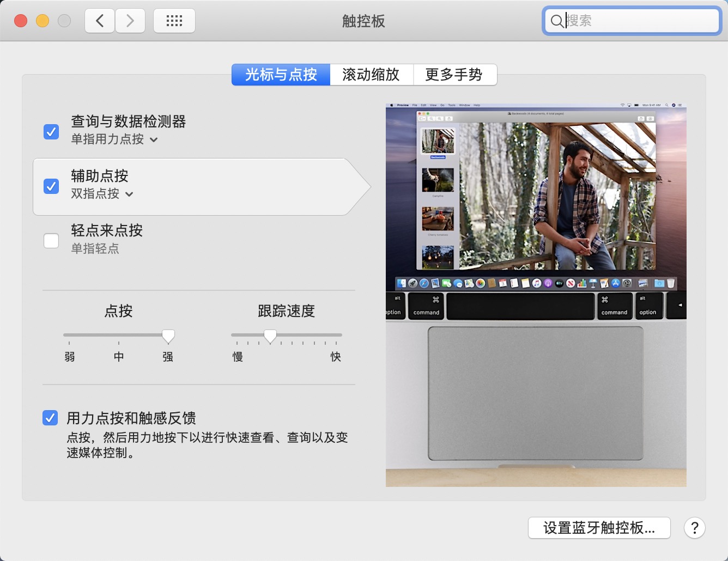Click the 跟踪速度 slider handle
Screen dimensions: 728x561
(x=270, y=336)
